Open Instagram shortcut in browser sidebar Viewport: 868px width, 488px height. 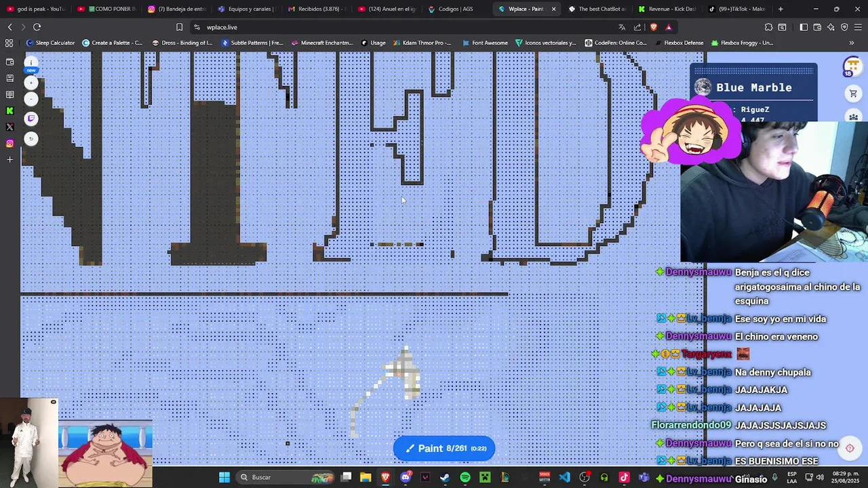[x=9, y=143]
